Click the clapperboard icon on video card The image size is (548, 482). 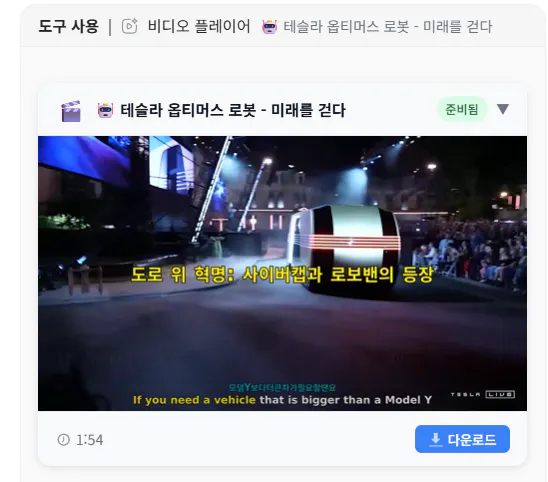click(x=71, y=111)
